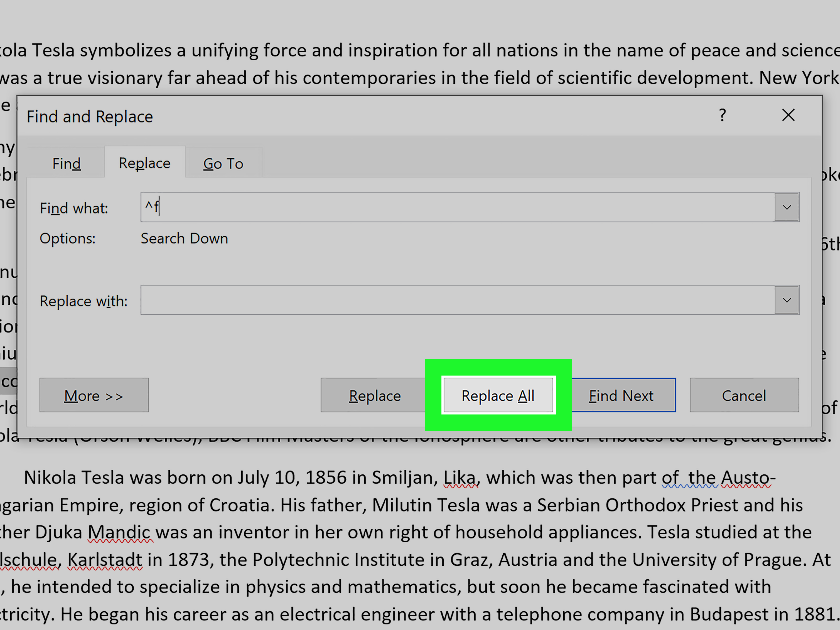The width and height of the screenshot is (840, 630).
Task: Click inside the Find what field
Action: [x=457, y=207]
